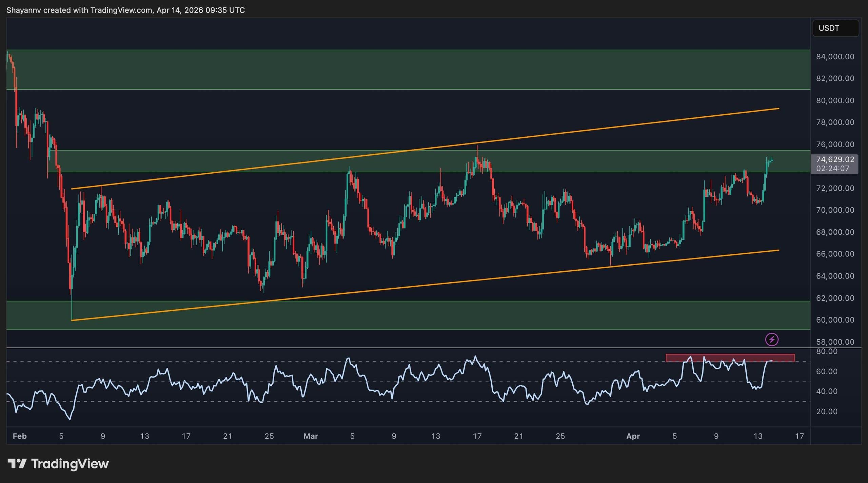
Task: Click the 17 date label in April
Action: point(799,436)
